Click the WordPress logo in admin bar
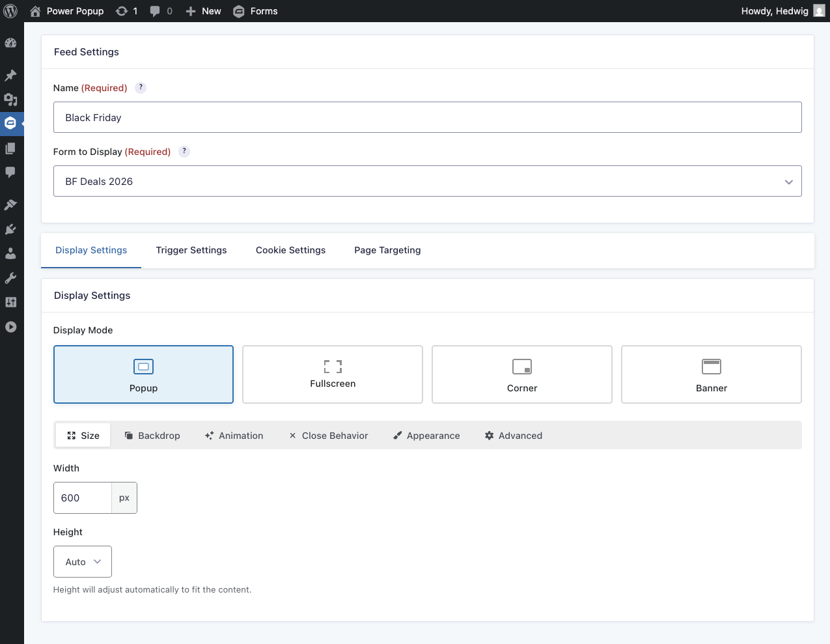Screen dimensions: 830x644 11,11
